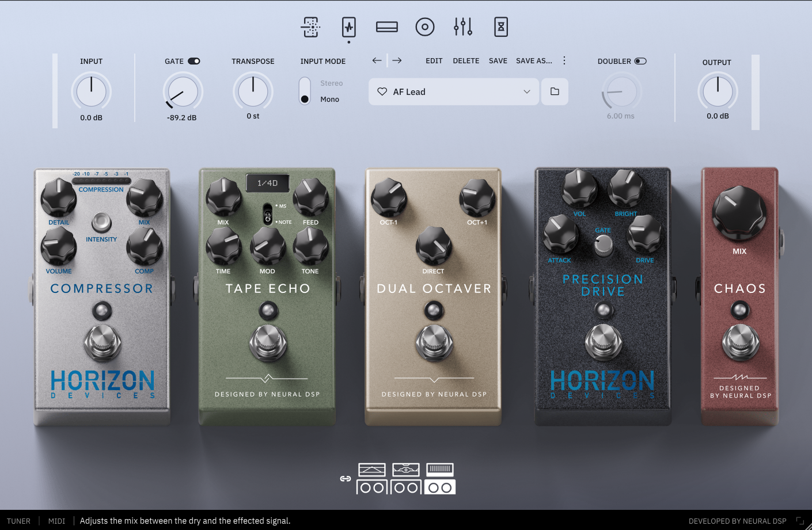Viewport: 812px width, 530px height.
Task: Open MIDI settings from the bottom bar
Action: point(56,521)
